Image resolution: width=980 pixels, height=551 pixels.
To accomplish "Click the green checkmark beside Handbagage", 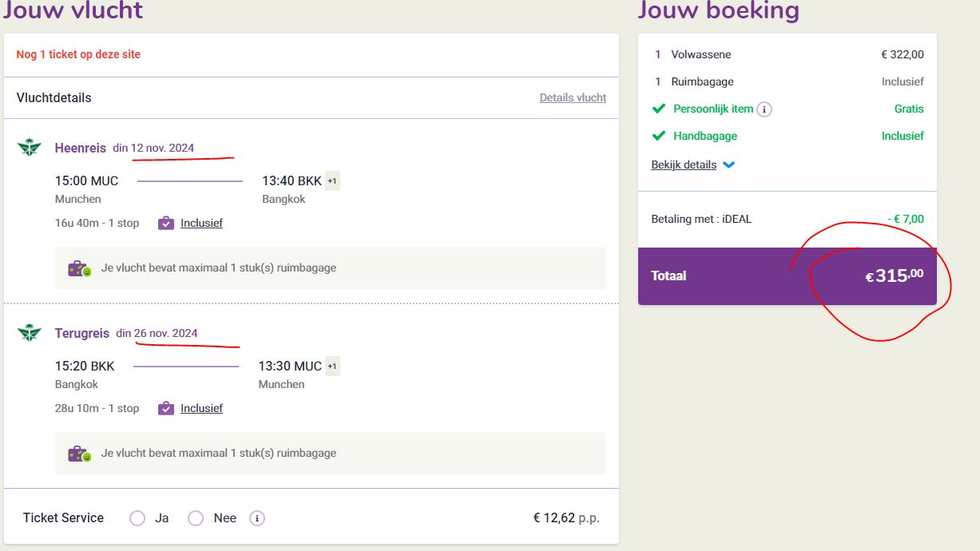I will click(659, 136).
